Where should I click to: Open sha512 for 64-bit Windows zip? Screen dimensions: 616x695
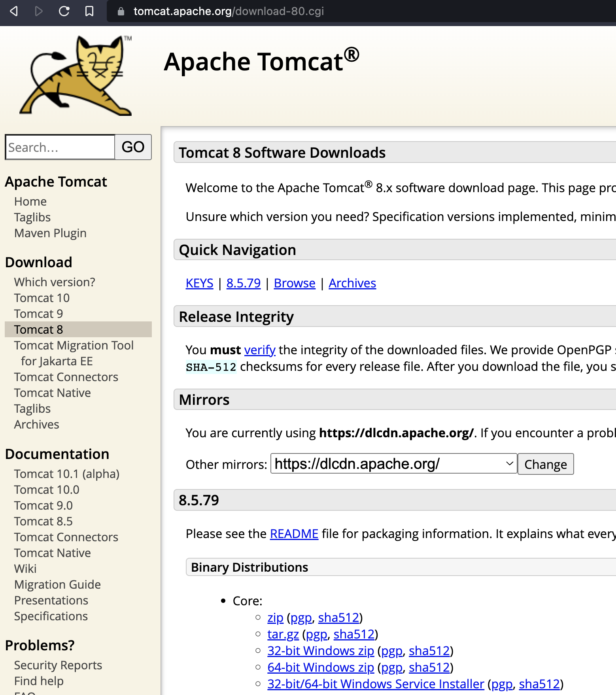coord(429,667)
